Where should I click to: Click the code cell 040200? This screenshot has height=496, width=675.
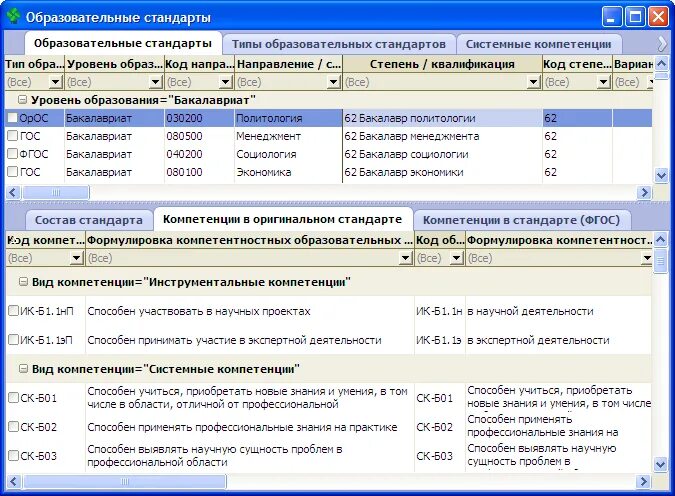[199, 154]
